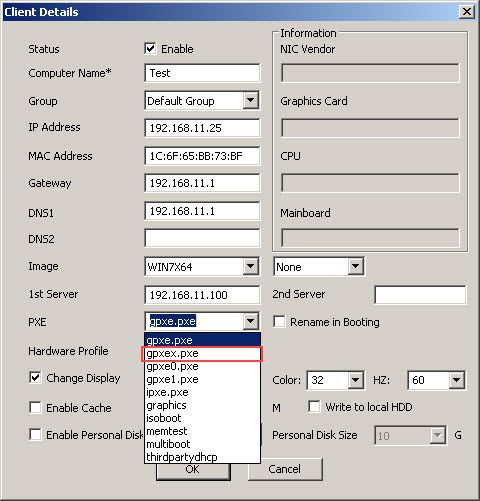Screen dimensions: 480x501
Task: Focus the empty 2nd Server field
Action: pyautogui.click(x=420, y=295)
